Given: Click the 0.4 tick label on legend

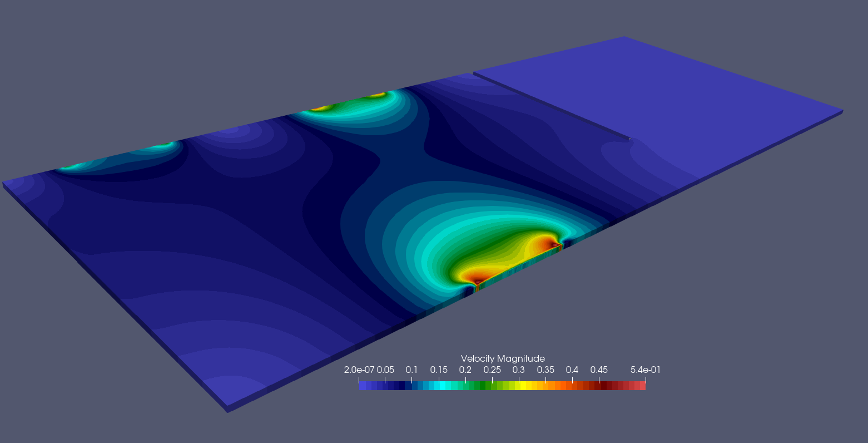Looking at the screenshot, I should pos(572,370).
